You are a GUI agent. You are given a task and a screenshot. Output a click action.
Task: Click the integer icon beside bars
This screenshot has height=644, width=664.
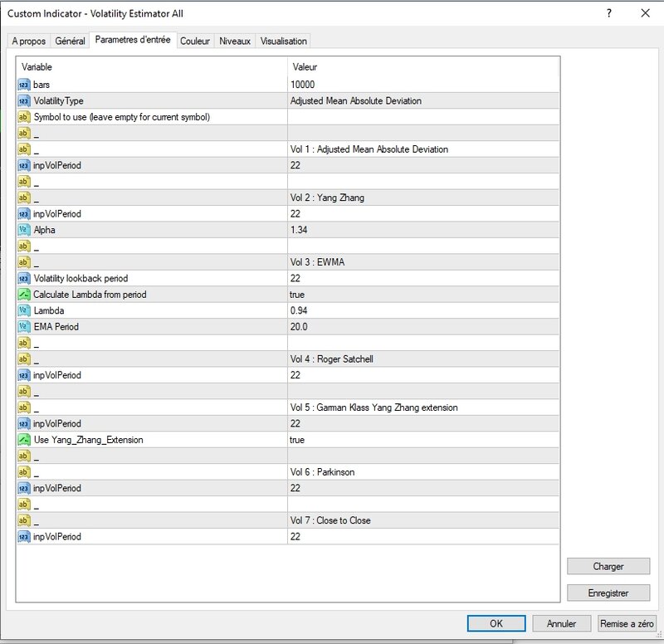[24, 85]
